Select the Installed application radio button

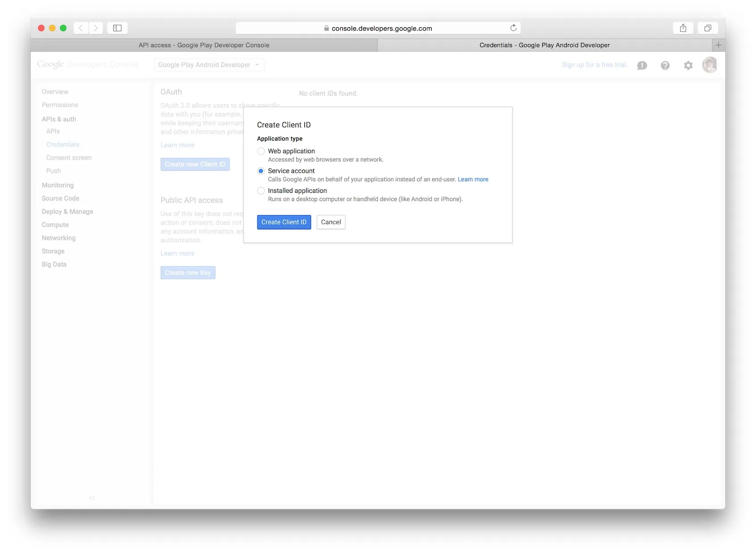coord(261,191)
